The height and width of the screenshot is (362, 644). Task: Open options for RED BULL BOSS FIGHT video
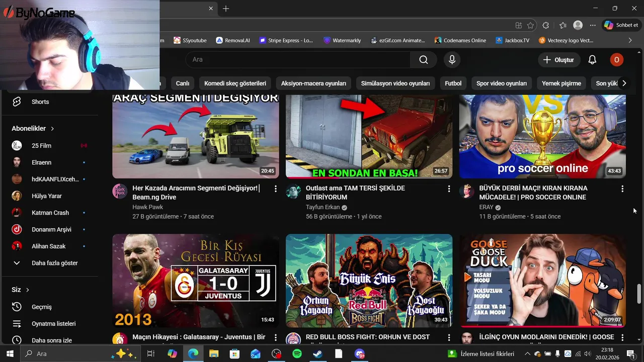449,337
